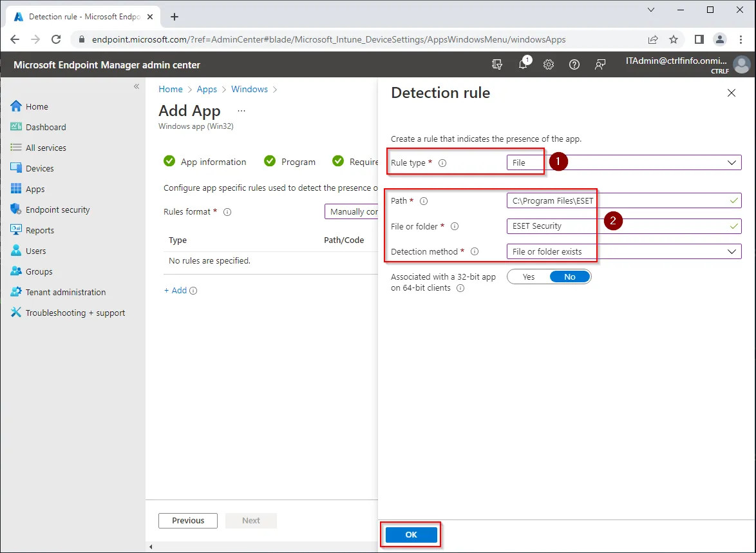
Task: Show info for 32-bit app association
Action: point(460,288)
